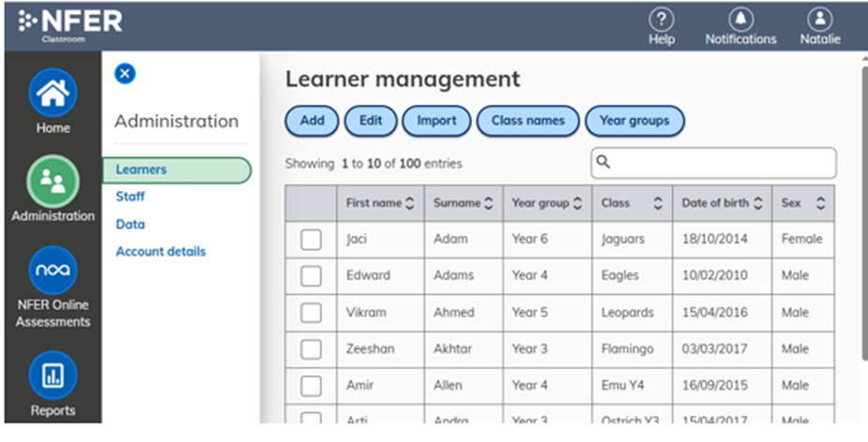Viewport: 868px width, 442px height.
Task: Launch NFER Online Assessments noa icon
Action: (x=52, y=270)
